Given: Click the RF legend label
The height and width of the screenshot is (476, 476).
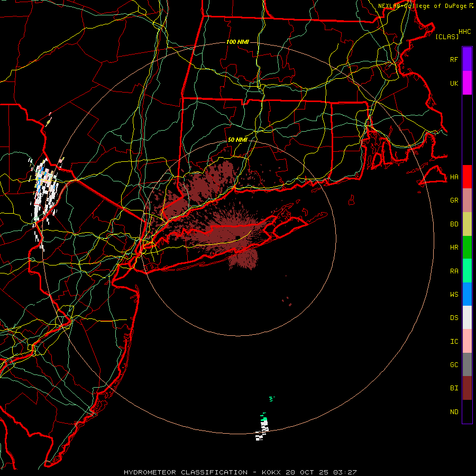Looking at the screenshot, I should (454, 59).
